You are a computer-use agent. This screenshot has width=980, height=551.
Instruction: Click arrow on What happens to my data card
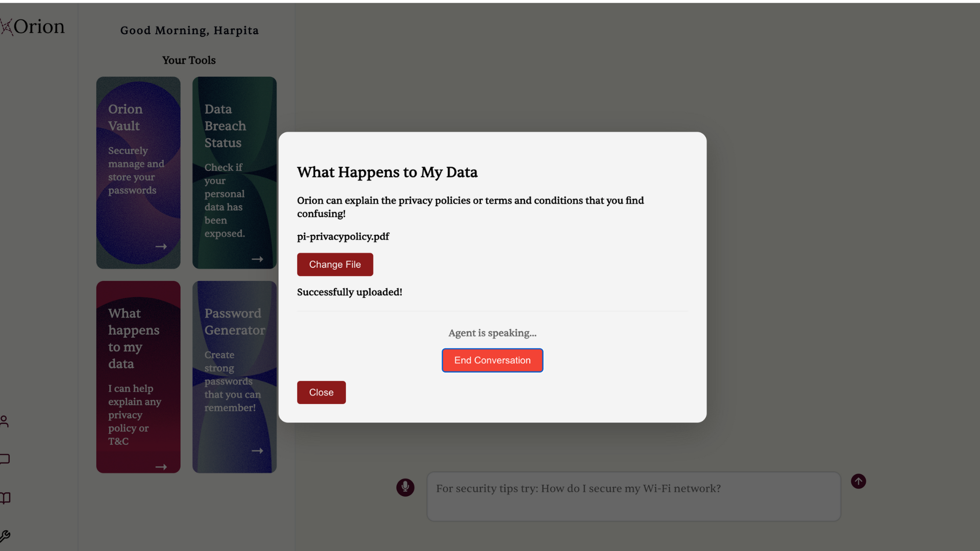pos(161,467)
